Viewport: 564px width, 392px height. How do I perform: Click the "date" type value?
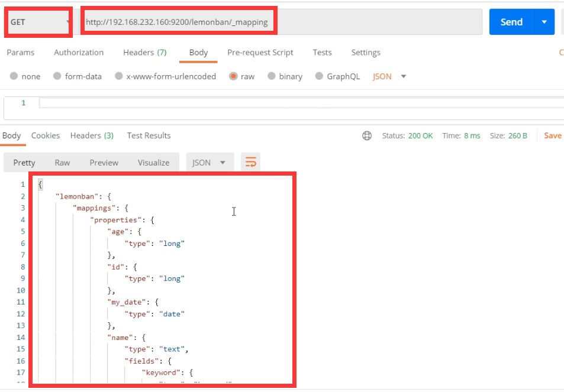[x=172, y=314]
